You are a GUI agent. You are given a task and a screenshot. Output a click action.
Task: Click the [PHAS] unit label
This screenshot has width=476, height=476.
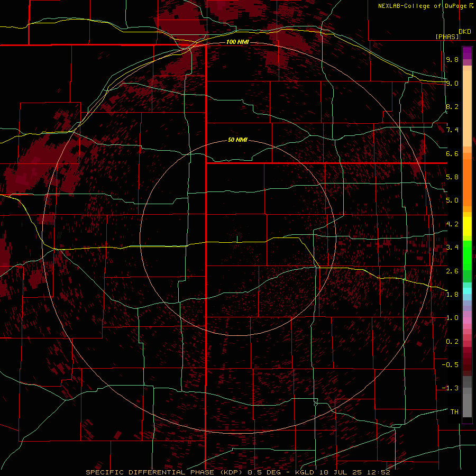point(447,36)
